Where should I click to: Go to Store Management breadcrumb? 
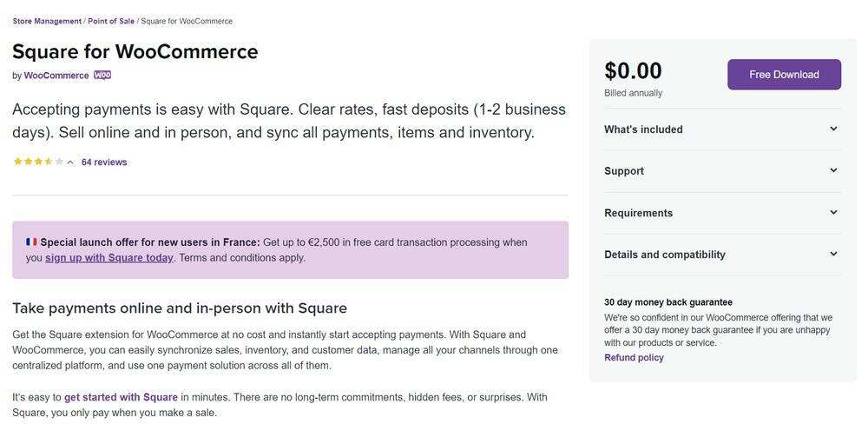click(47, 21)
